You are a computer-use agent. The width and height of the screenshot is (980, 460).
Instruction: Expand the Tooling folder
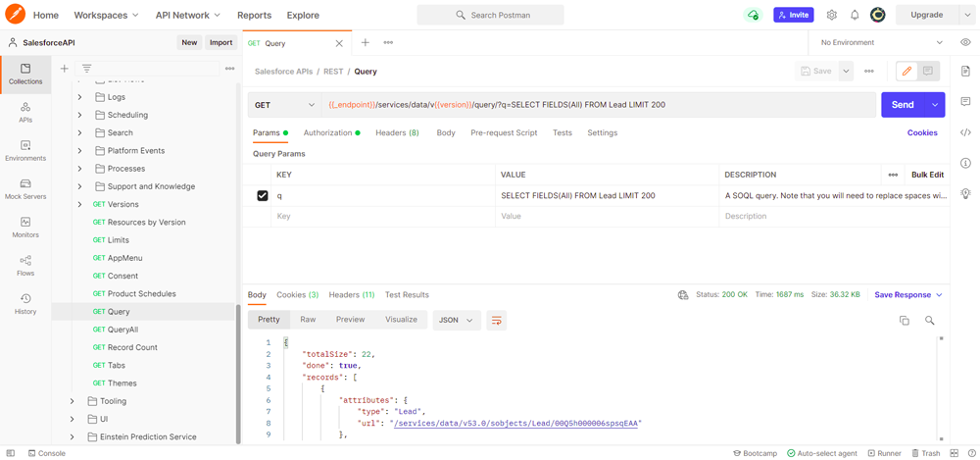[72, 401]
